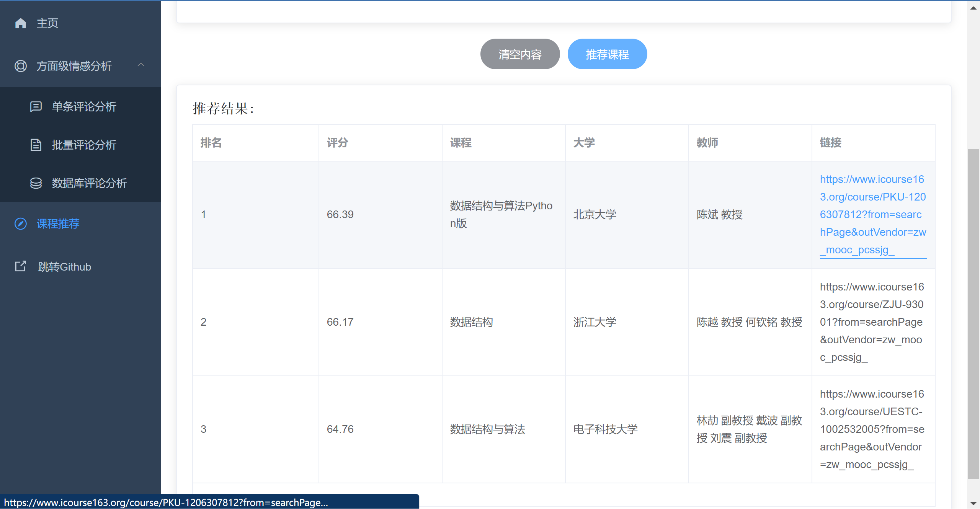Click the home icon beside 主页

[21, 23]
